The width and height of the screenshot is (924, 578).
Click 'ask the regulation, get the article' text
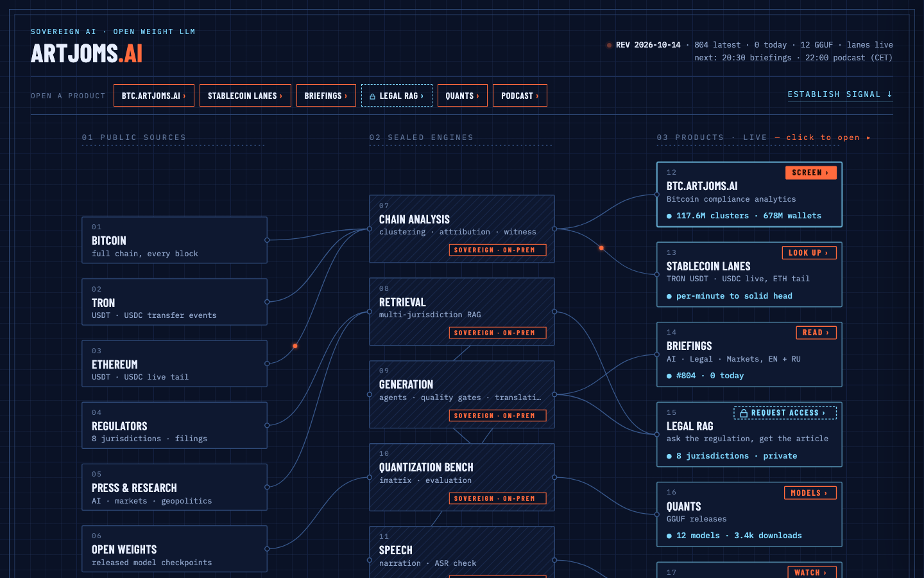[x=748, y=439]
